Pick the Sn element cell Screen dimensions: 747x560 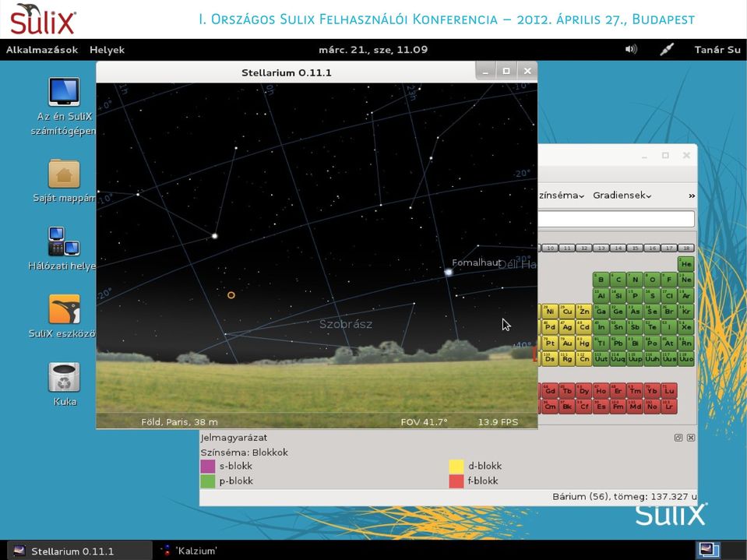click(x=618, y=327)
